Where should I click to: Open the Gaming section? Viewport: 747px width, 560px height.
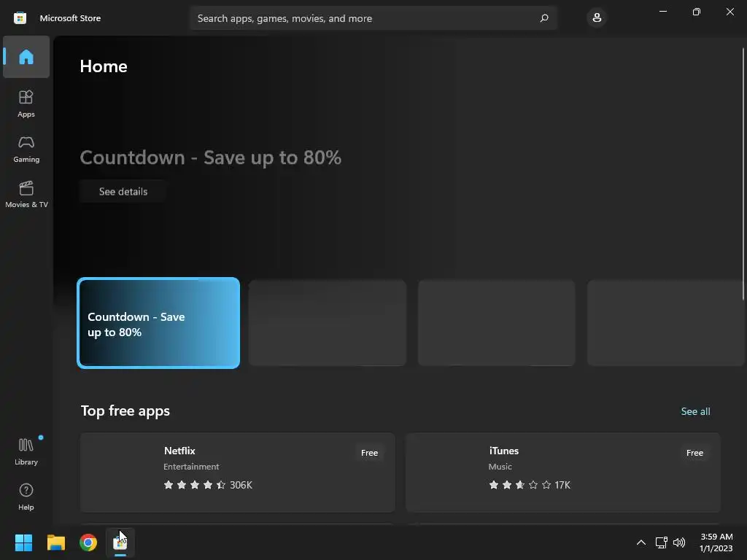click(x=26, y=149)
